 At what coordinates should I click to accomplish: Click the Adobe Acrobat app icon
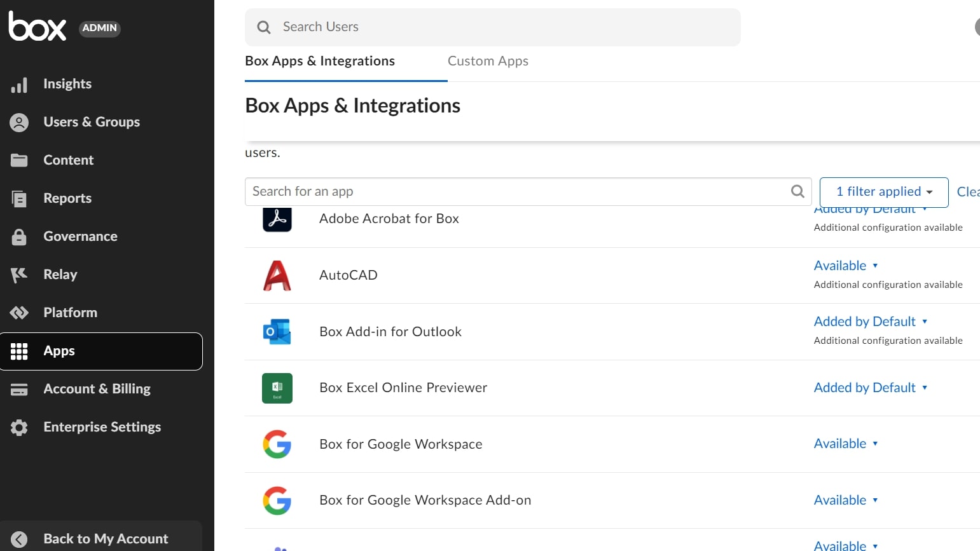(x=277, y=219)
